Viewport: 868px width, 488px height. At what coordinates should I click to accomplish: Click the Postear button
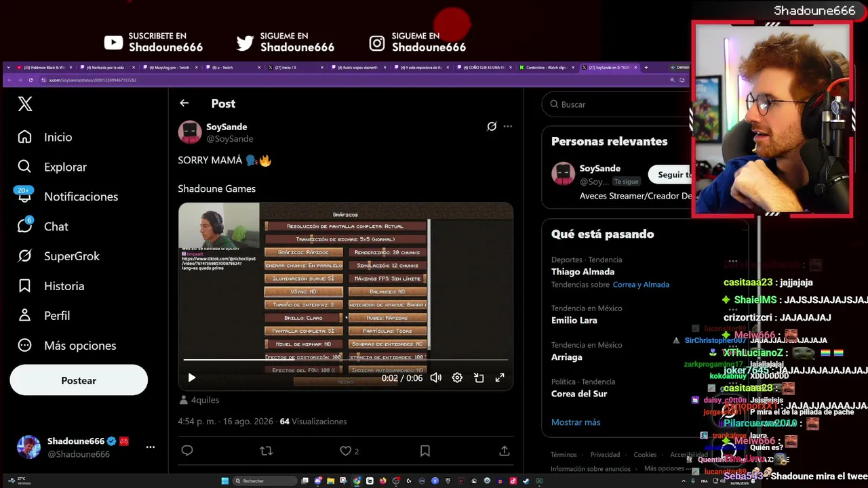(79, 380)
